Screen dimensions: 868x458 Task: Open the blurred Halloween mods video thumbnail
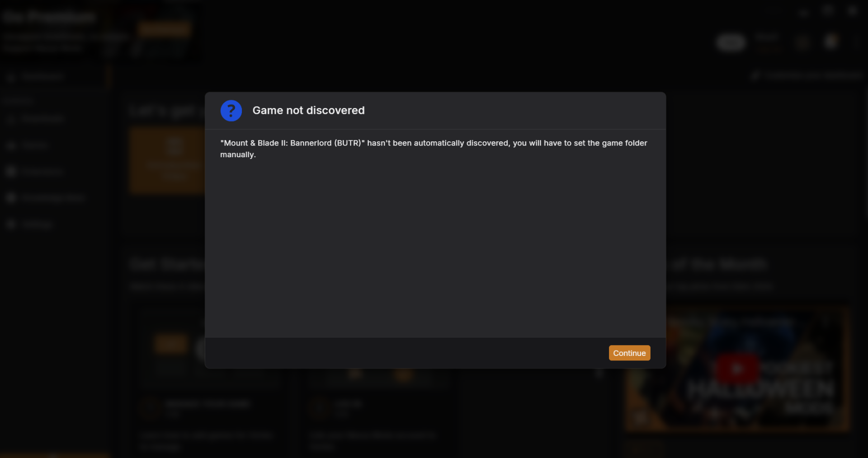point(737,369)
